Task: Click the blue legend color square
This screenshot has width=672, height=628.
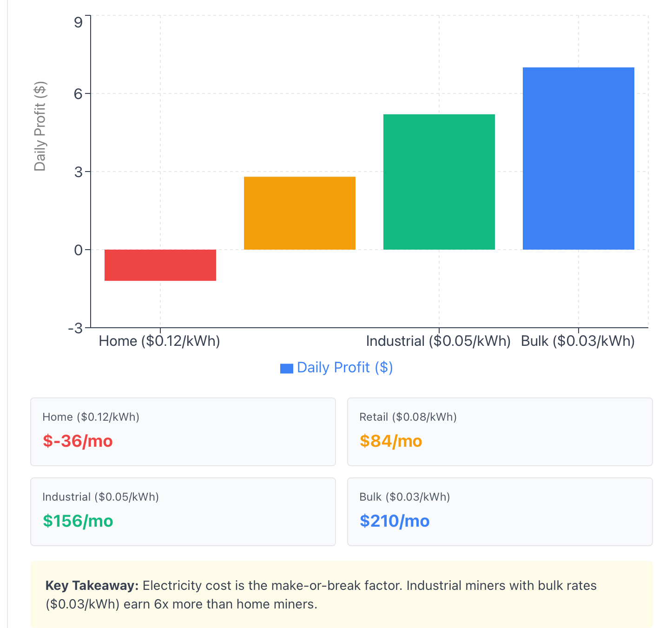Action: pyautogui.click(x=286, y=368)
